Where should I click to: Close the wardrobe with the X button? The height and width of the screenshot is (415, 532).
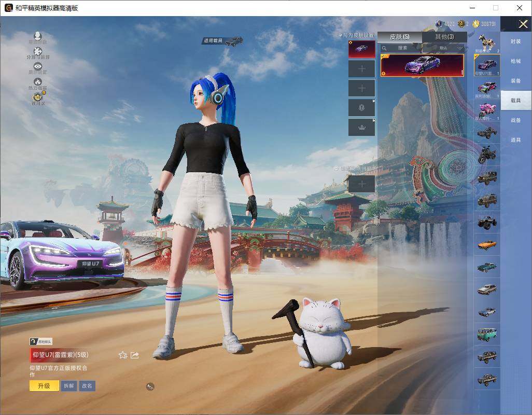click(x=523, y=24)
